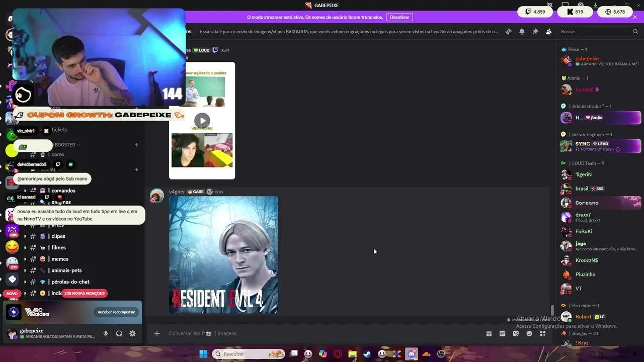Open the Resident Evil 4 image
The image size is (644, 362).
[x=223, y=255]
